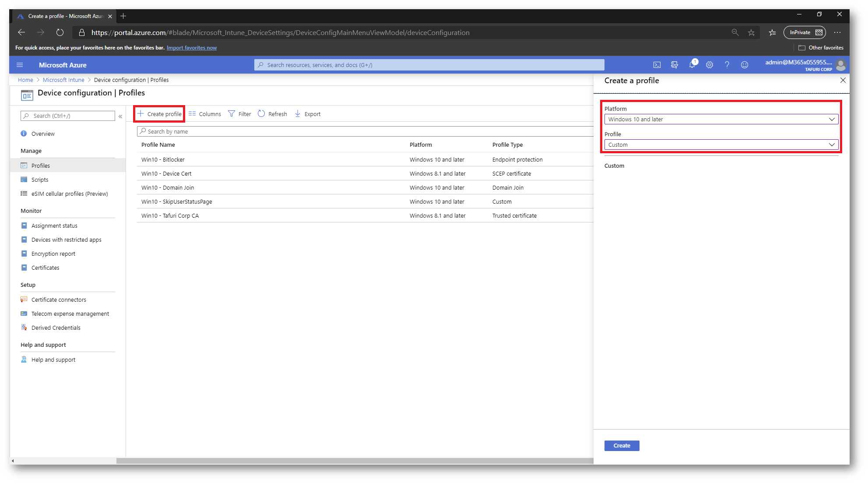Go back with the browser back arrow
Image resolution: width=868 pixels, height=483 pixels.
[21, 32]
